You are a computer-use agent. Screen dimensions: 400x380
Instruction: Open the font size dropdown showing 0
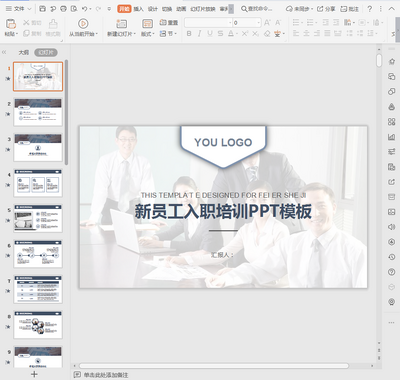[259, 23]
